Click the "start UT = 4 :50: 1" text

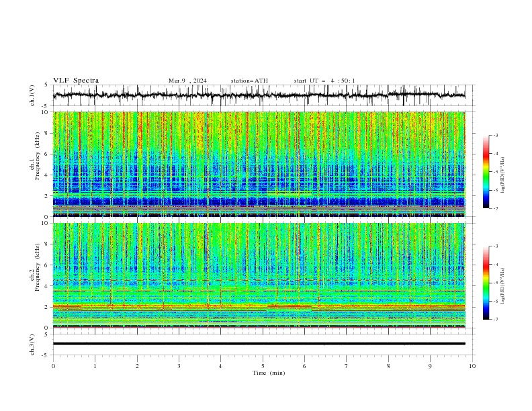pos(324,81)
